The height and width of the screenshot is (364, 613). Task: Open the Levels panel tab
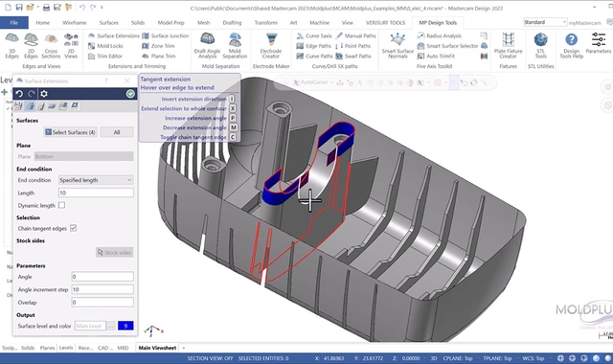tap(66, 348)
